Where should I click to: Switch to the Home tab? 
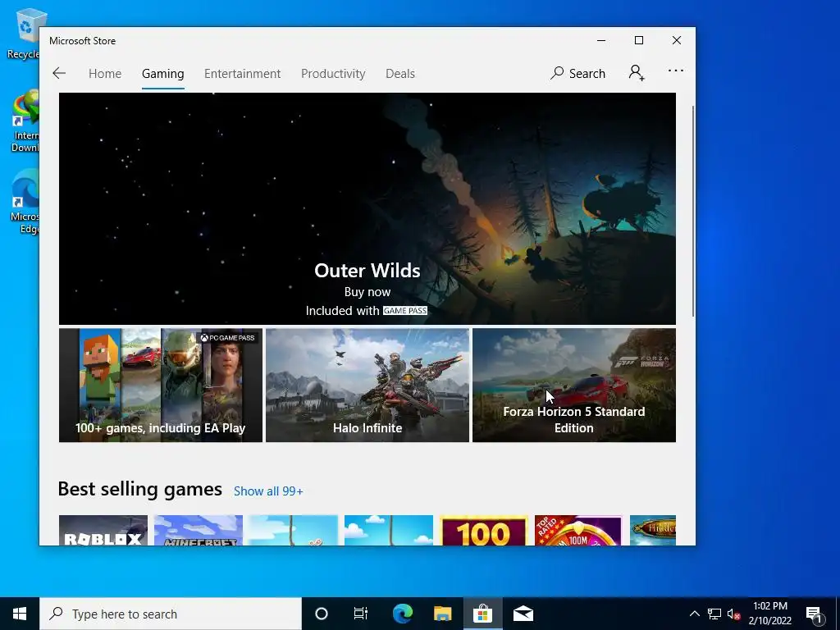pyautogui.click(x=105, y=74)
